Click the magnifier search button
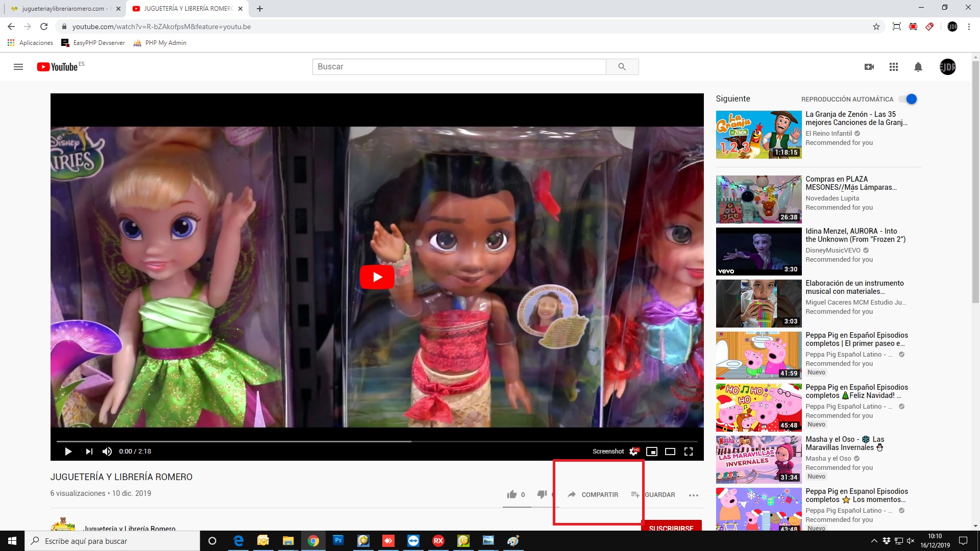980x551 pixels. tap(622, 67)
